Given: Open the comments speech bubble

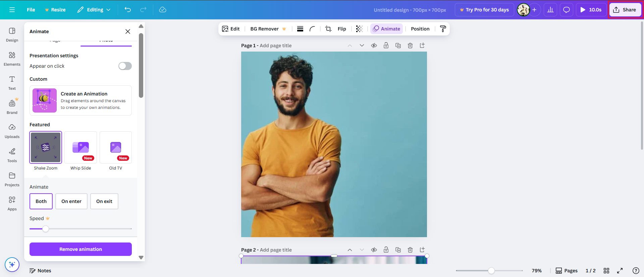Looking at the screenshot, I should [567, 10].
